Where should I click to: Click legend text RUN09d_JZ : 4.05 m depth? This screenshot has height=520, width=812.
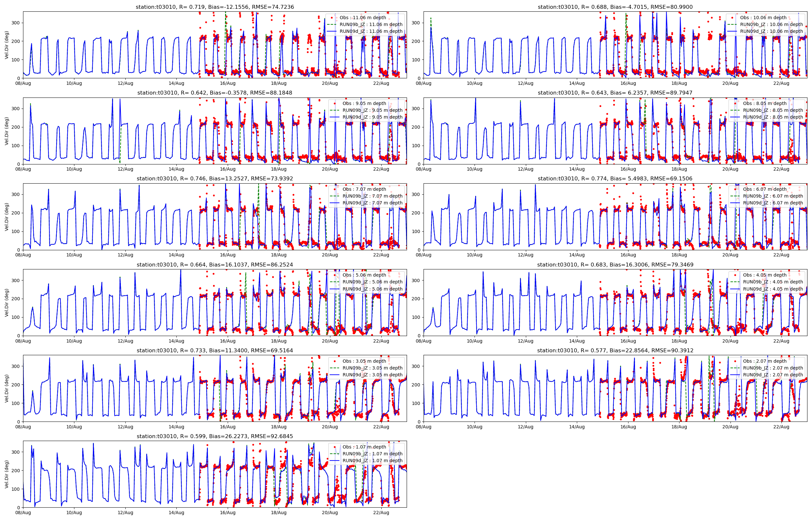773,289
